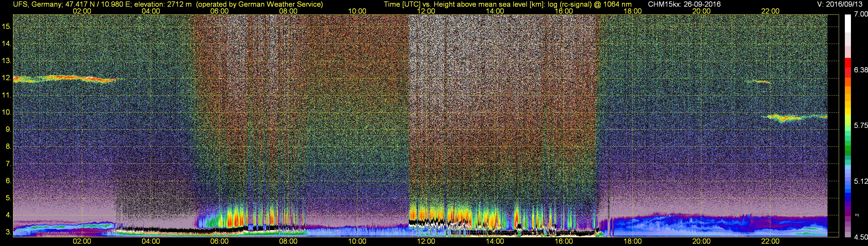Pick the 5.12 color scale value
This screenshot has width=868, height=246.
[861, 181]
